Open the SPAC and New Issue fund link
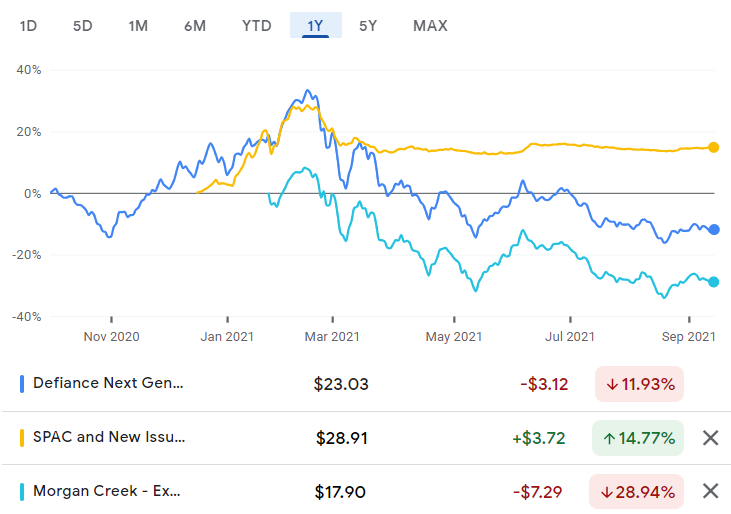Screen dimensions: 731x514 coord(109,437)
